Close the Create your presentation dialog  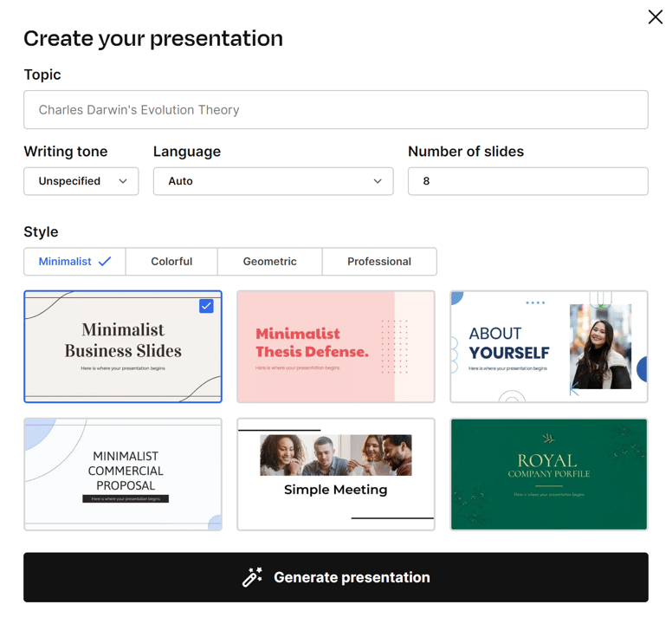[x=655, y=17]
